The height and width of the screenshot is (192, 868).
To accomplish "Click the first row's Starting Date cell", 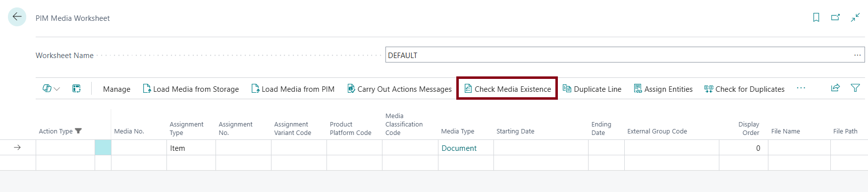I will 541,148.
